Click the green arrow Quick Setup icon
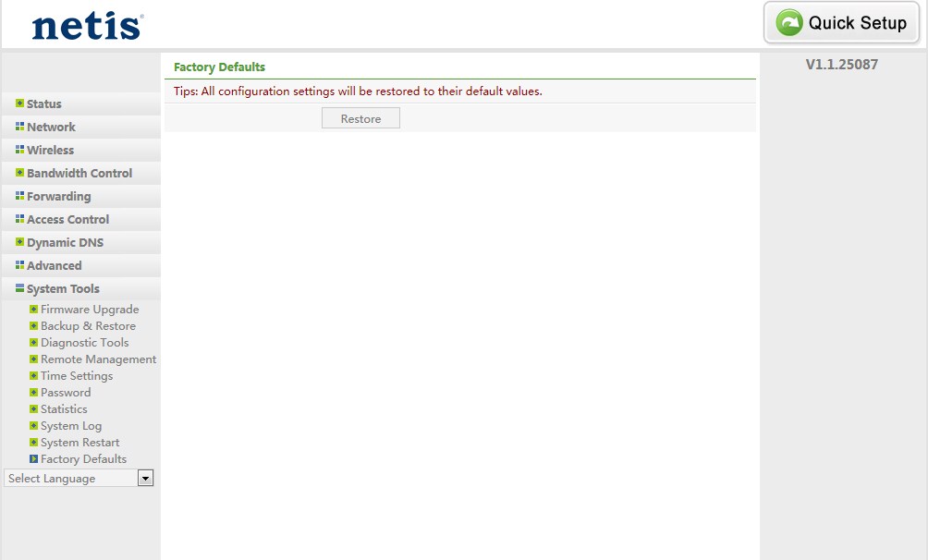This screenshot has height=560, width=928. (789, 23)
